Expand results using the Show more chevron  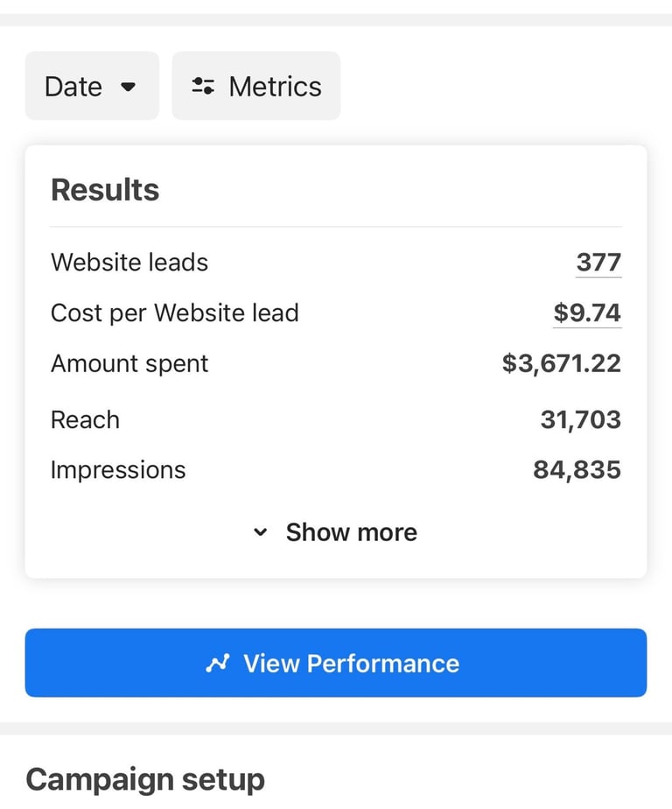coord(260,532)
